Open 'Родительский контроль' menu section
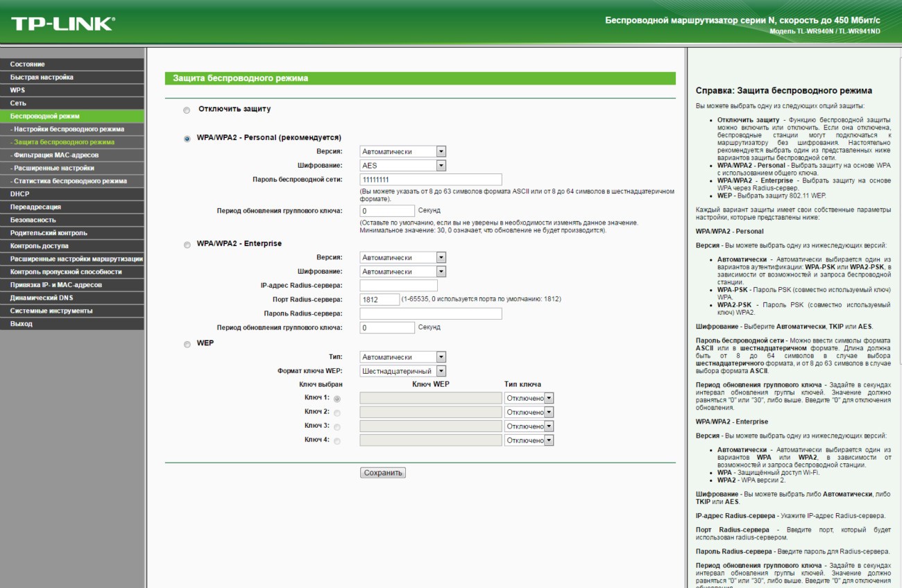 tap(49, 233)
